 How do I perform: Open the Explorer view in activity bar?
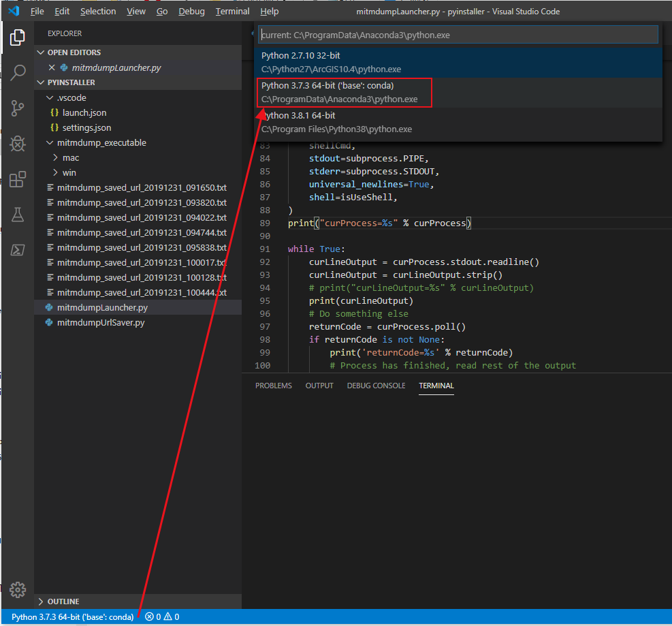pyautogui.click(x=18, y=38)
